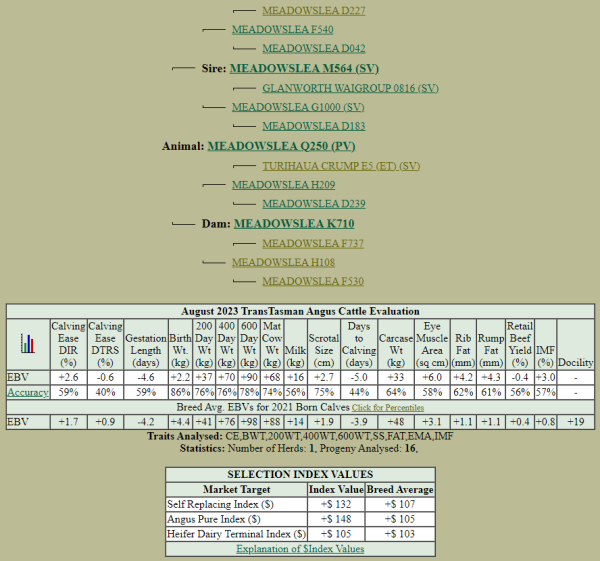Image resolution: width=600 pixels, height=561 pixels.
Task: Click the Scrotal Size EBV value +2.7
Action: coord(324,377)
